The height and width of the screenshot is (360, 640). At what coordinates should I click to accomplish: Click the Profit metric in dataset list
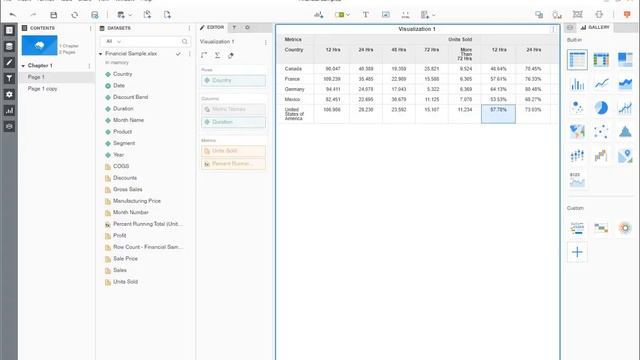[x=119, y=236]
